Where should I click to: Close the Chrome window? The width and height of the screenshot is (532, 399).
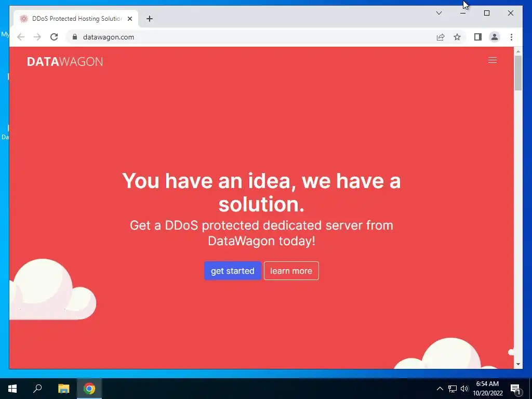pyautogui.click(x=510, y=13)
